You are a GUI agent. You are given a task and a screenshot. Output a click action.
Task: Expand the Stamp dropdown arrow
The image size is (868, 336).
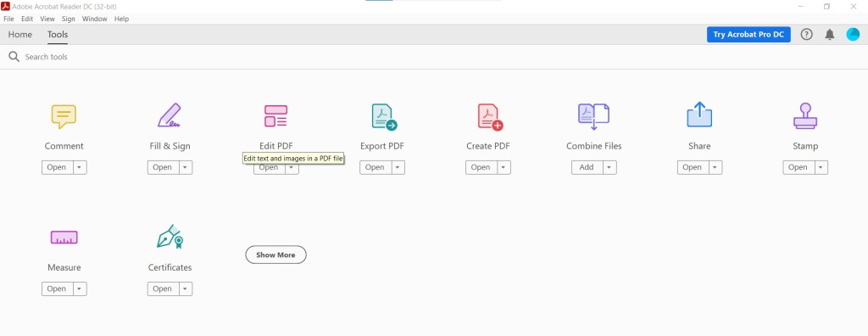pos(821,167)
